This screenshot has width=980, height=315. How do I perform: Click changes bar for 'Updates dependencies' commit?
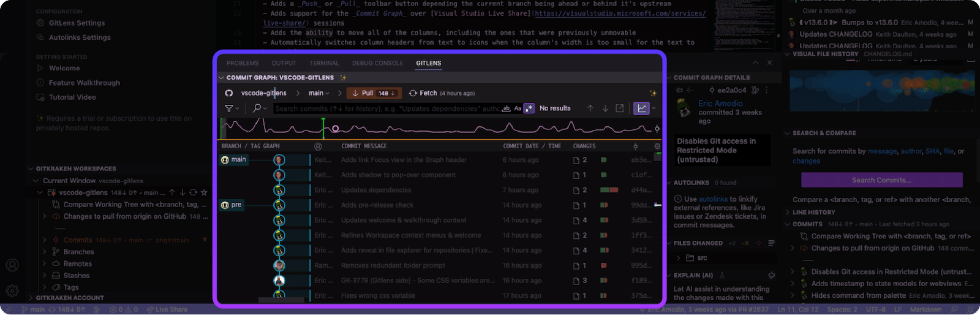[609, 190]
